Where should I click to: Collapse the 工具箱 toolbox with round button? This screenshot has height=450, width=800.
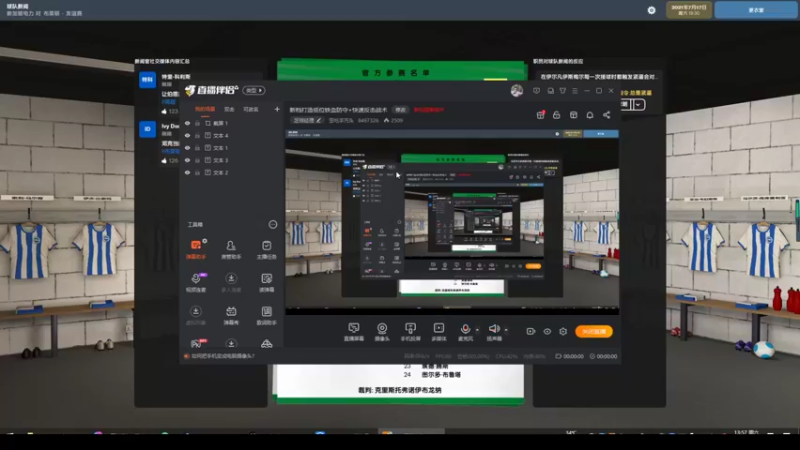273,224
